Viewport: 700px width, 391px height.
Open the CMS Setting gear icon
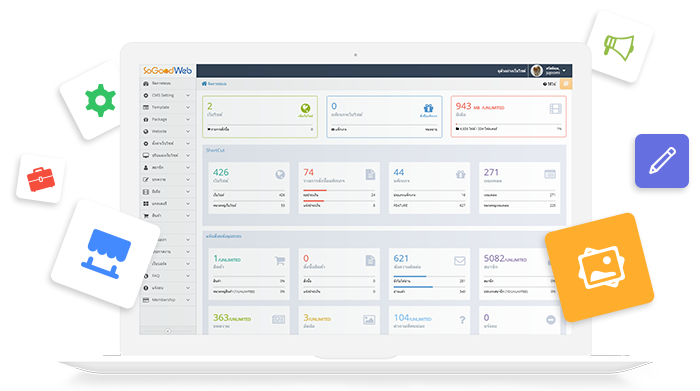(146, 95)
